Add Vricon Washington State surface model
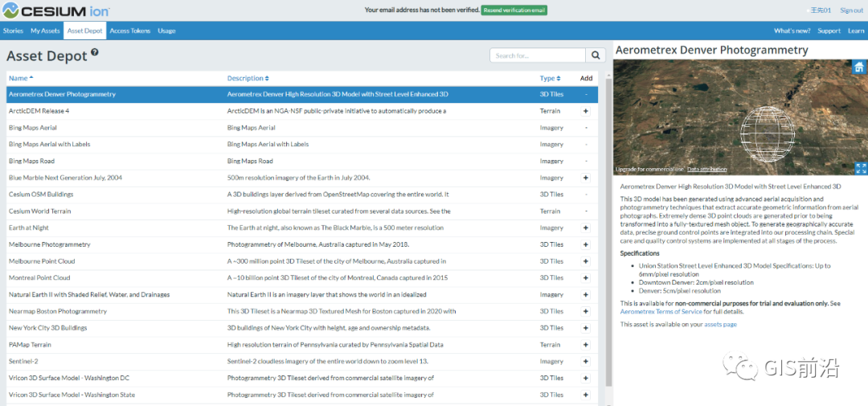The image size is (868, 406). click(x=586, y=395)
